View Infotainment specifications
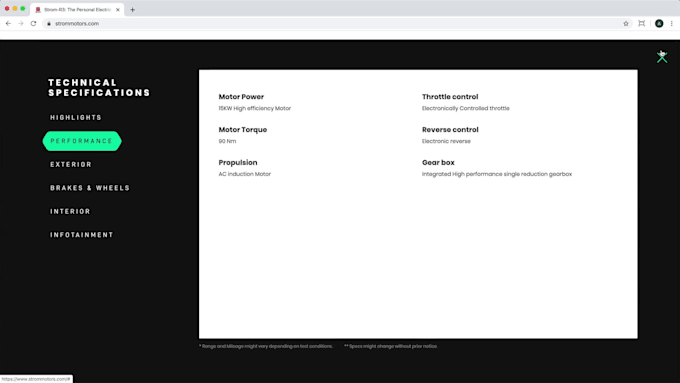 click(82, 235)
